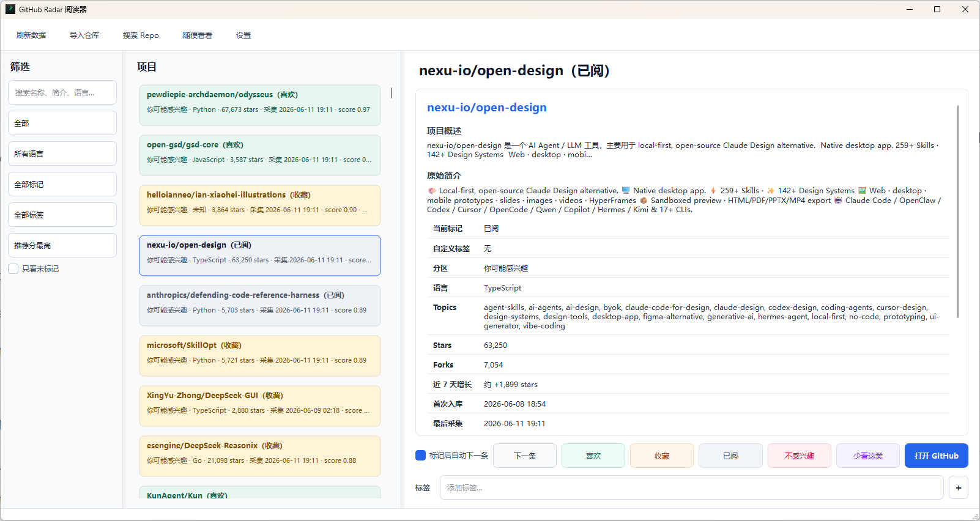Mark repo with 喜欢 button
Screen dimensions: 980x521
click(593, 456)
